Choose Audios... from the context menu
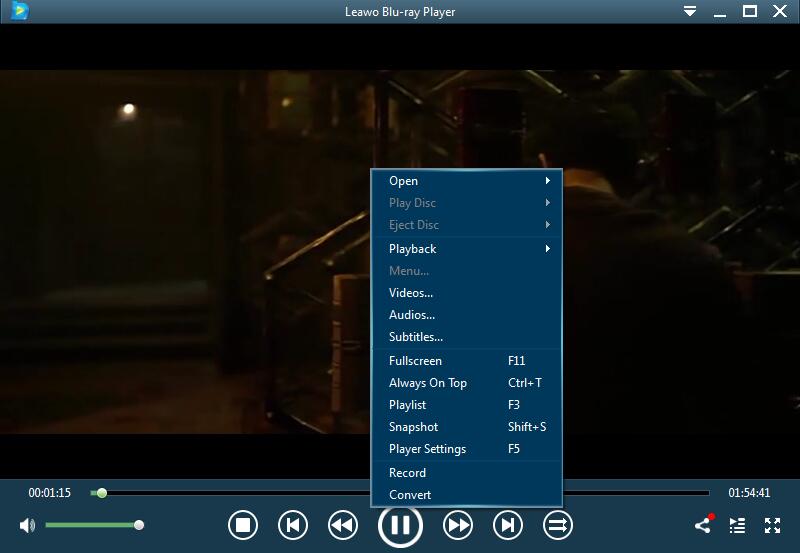The image size is (800, 553). 467,315
